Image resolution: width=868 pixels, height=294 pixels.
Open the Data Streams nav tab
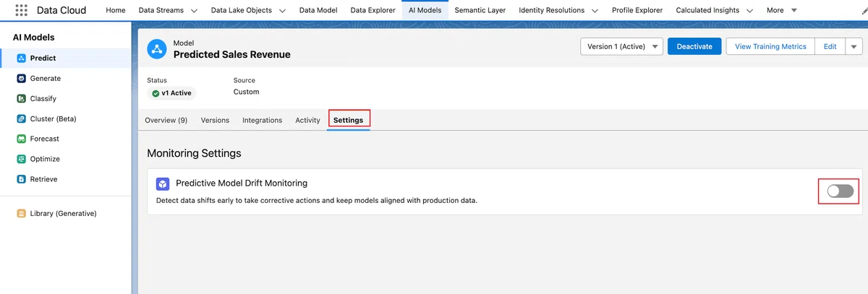(x=161, y=11)
